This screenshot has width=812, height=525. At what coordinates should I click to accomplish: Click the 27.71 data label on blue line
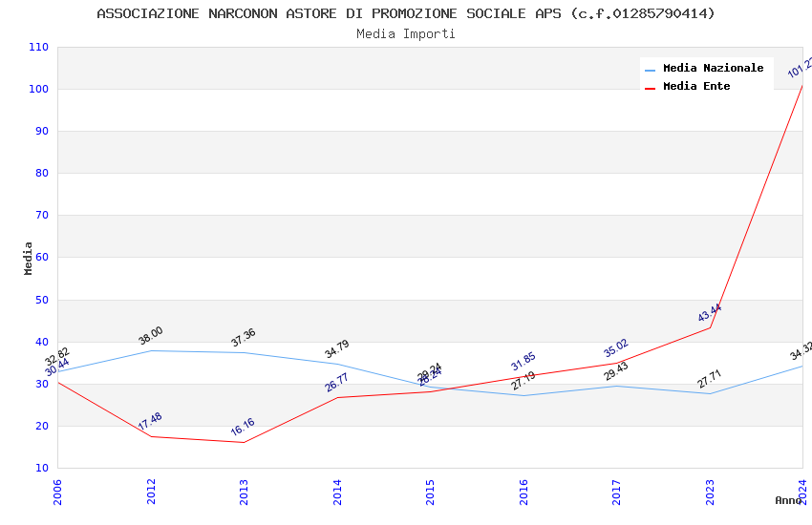point(710,379)
